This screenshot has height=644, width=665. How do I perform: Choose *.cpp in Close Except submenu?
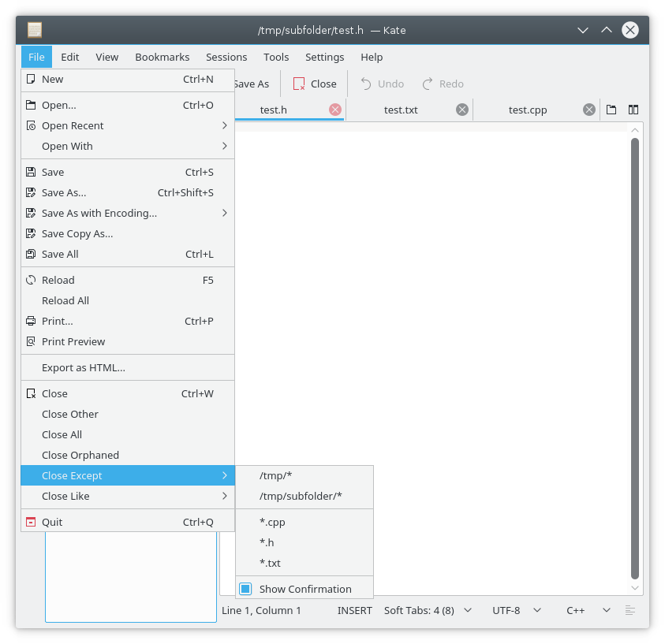coord(304,522)
